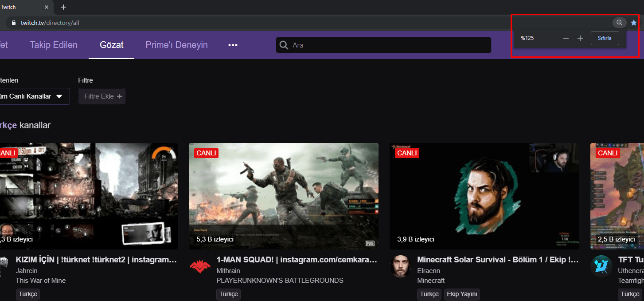Click the Ekip Yayını tag

461,294
